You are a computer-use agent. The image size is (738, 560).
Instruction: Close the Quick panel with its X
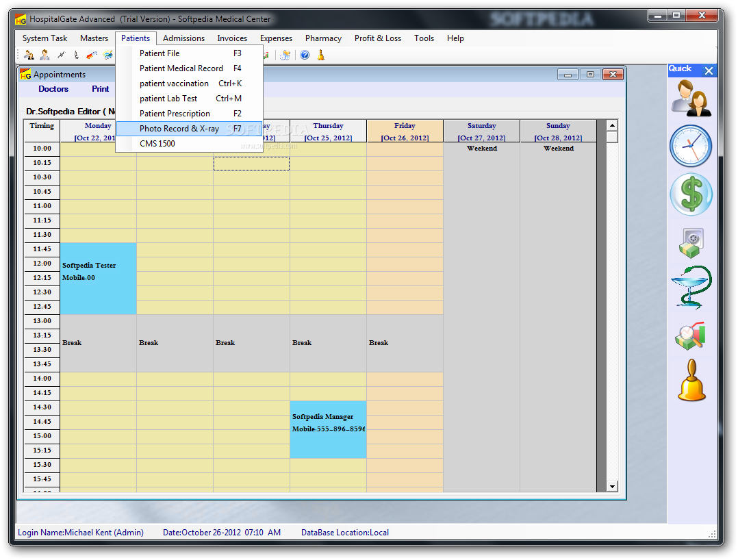click(709, 71)
